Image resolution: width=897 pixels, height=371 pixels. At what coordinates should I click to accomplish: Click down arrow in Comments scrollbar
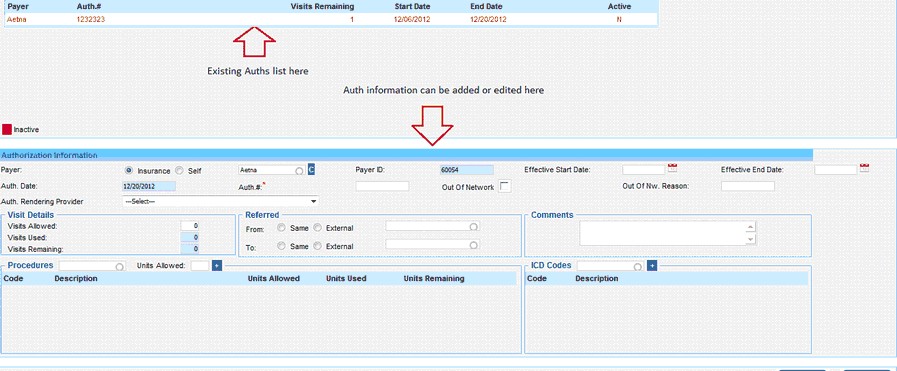click(x=751, y=240)
